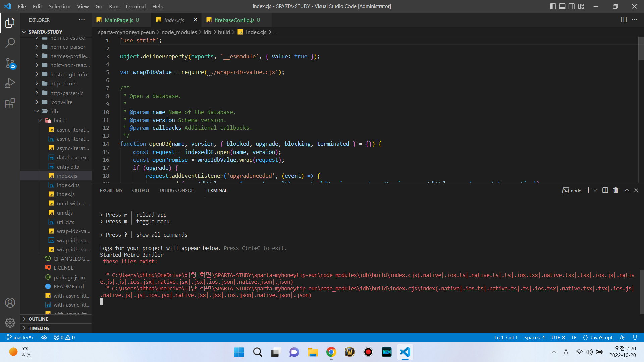Viewport: 644px width, 362px height.
Task: Expand the TIMELINE section
Action: pos(56,328)
